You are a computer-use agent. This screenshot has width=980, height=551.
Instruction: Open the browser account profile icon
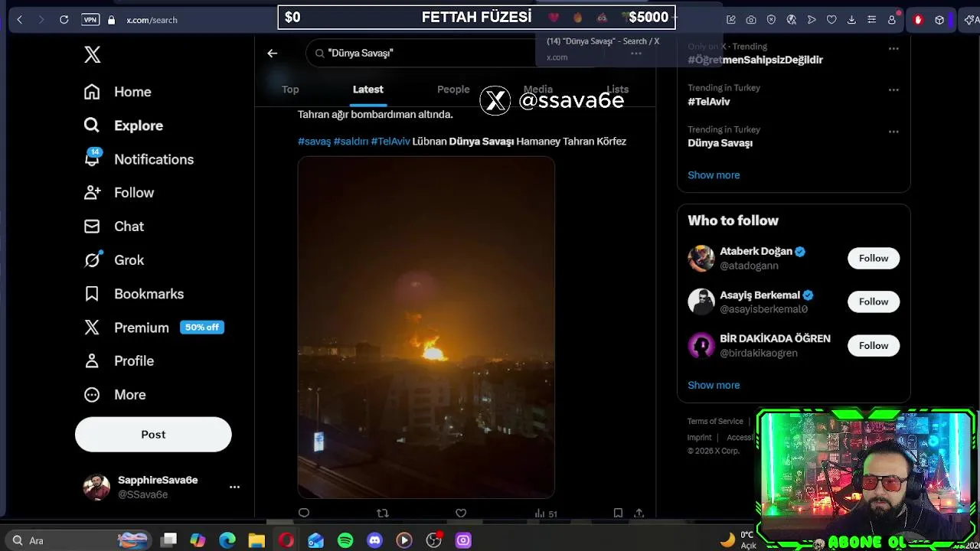892,20
